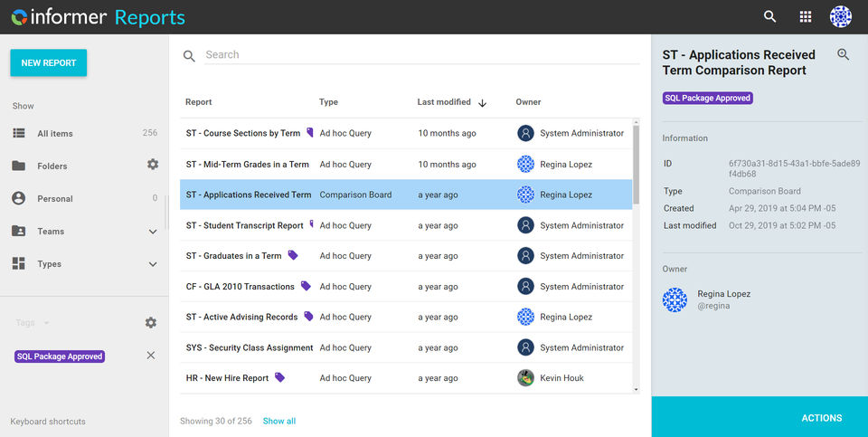
Task: Click the search magnifier in top bar
Action: [x=769, y=16]
